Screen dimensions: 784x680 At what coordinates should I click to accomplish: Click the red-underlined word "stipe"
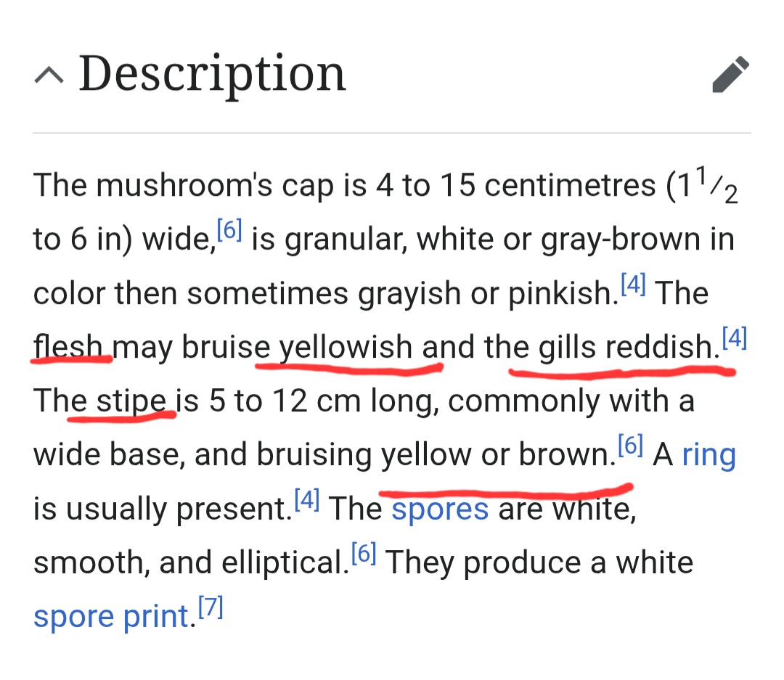click(129, 401)
